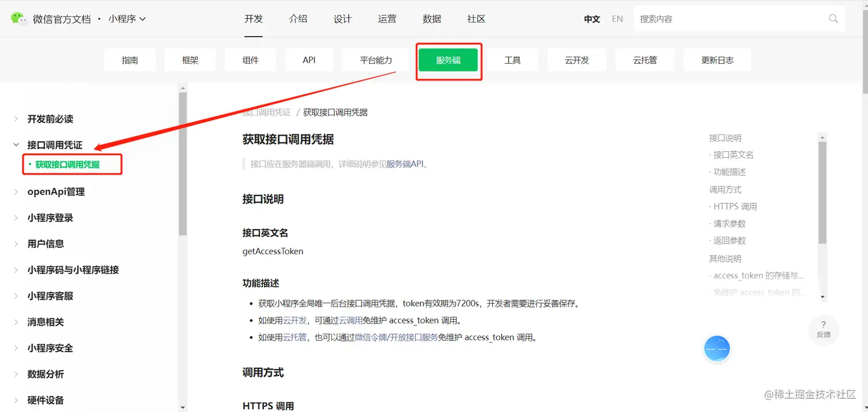Click the outline panel scrollbar down arrow

[x=823, y=297]
